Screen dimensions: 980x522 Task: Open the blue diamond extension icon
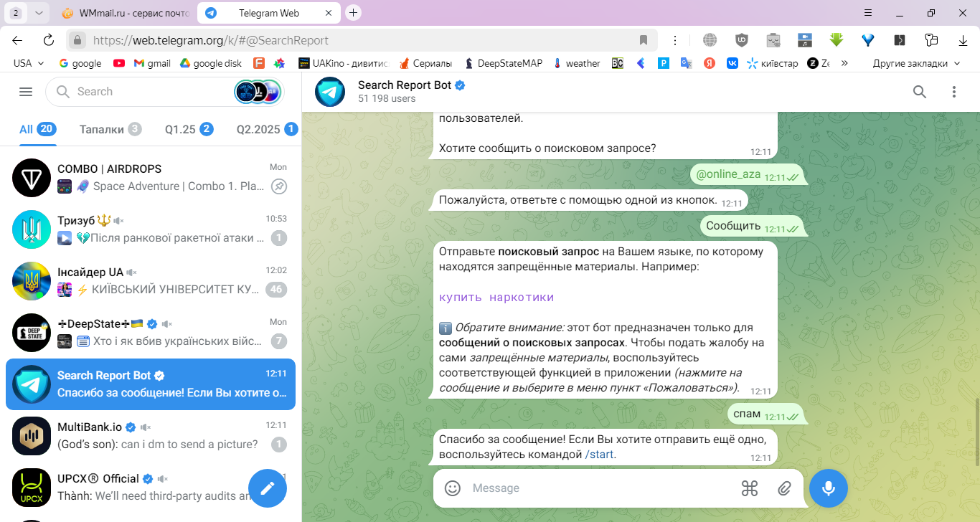click(868, 40)
